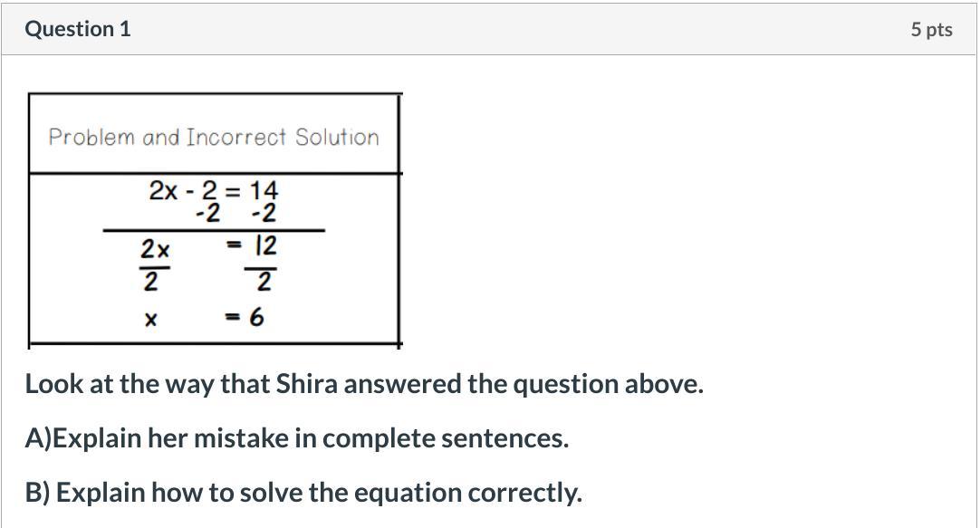
Task: Click the "-2" beneath the equation's left side
Action: [x=208, y=214]
